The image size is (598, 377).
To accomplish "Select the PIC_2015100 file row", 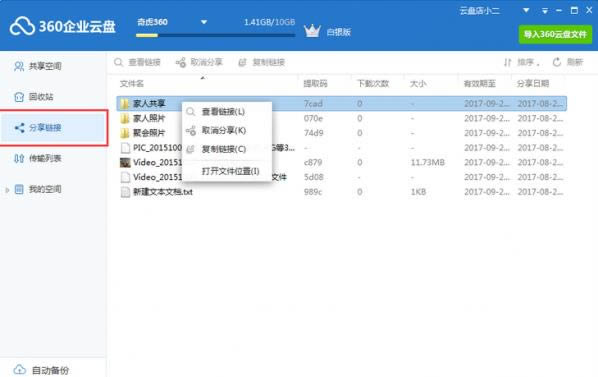I will click(342, 148).
